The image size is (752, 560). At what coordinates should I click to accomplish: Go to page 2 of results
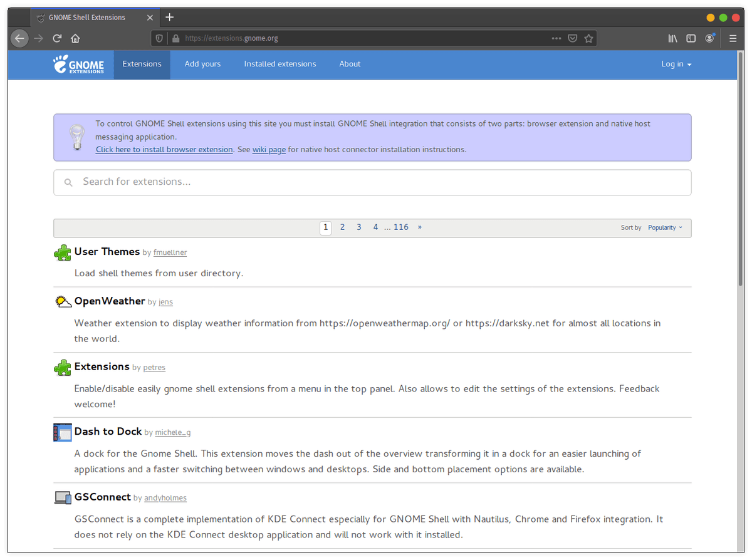(342, 227)
